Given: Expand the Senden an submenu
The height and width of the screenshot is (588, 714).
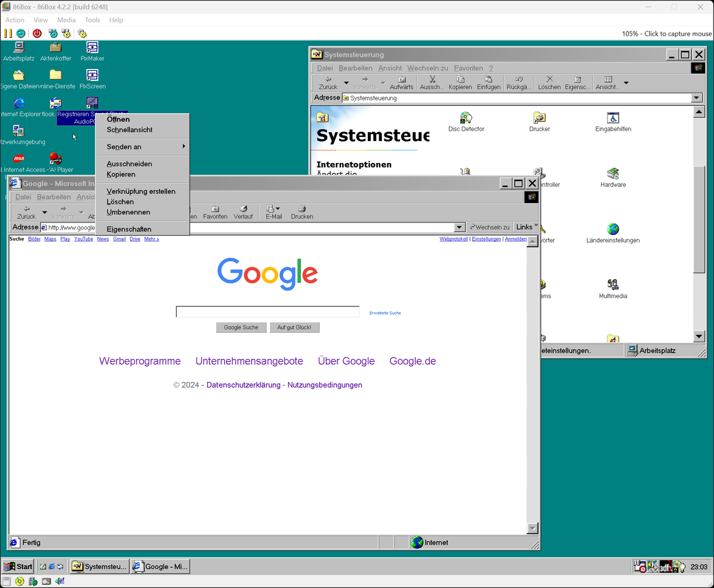Looking at the screenshot, I should 142,146.
